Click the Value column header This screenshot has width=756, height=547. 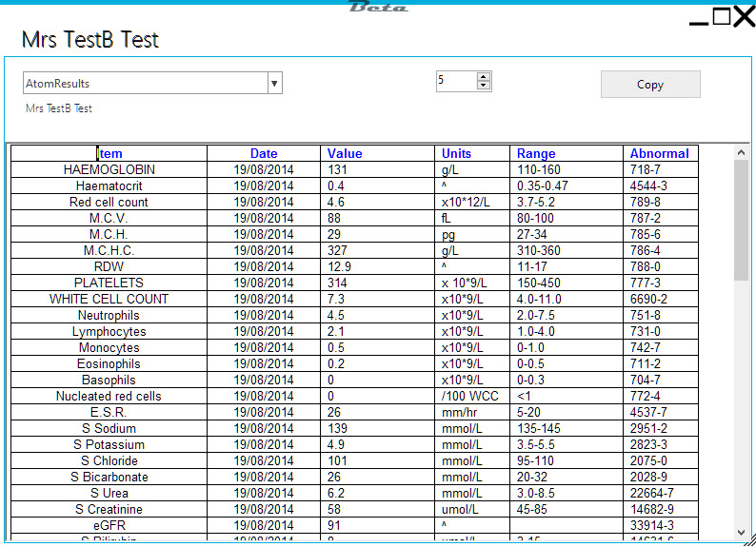pos(377,153)
